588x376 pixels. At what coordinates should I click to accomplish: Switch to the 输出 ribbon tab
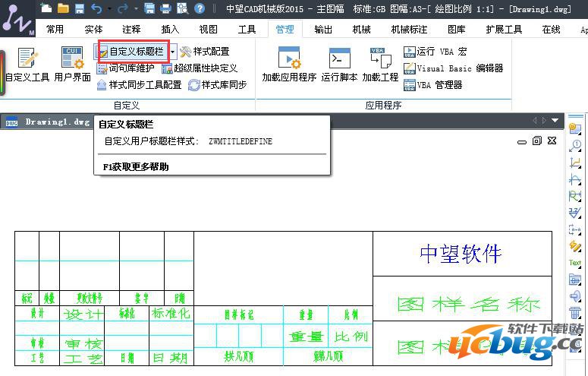tap(323, 29)
